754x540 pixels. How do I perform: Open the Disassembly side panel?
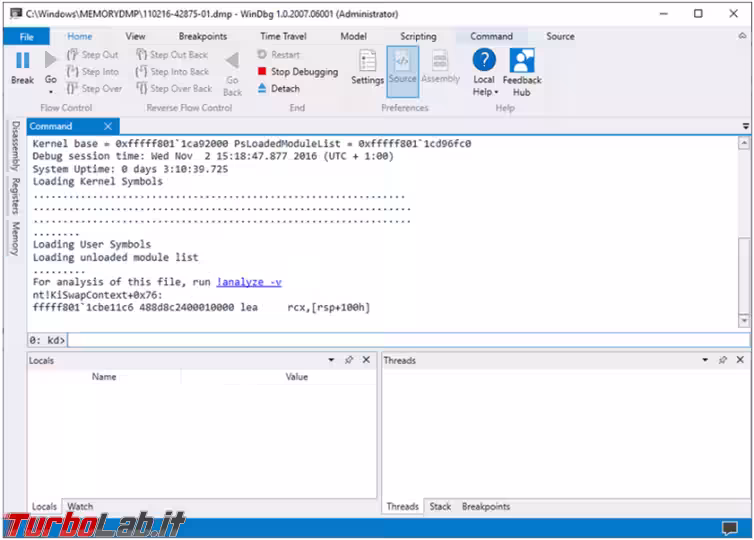tap(15, 146)
